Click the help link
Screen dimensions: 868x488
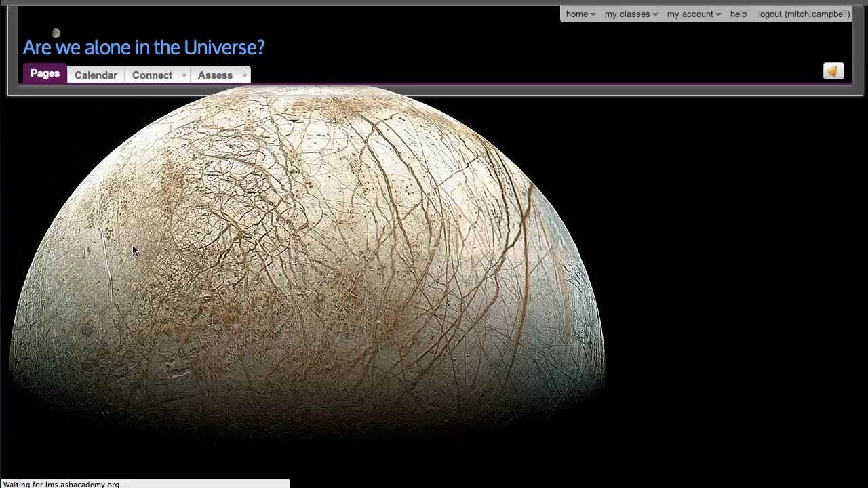click(x=738, y=14)
